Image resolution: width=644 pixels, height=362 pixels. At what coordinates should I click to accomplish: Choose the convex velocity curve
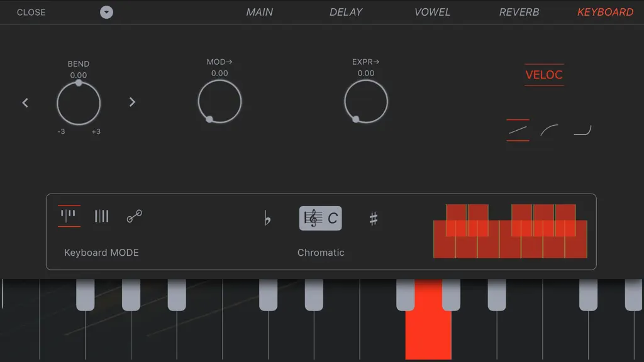[550, 131]
